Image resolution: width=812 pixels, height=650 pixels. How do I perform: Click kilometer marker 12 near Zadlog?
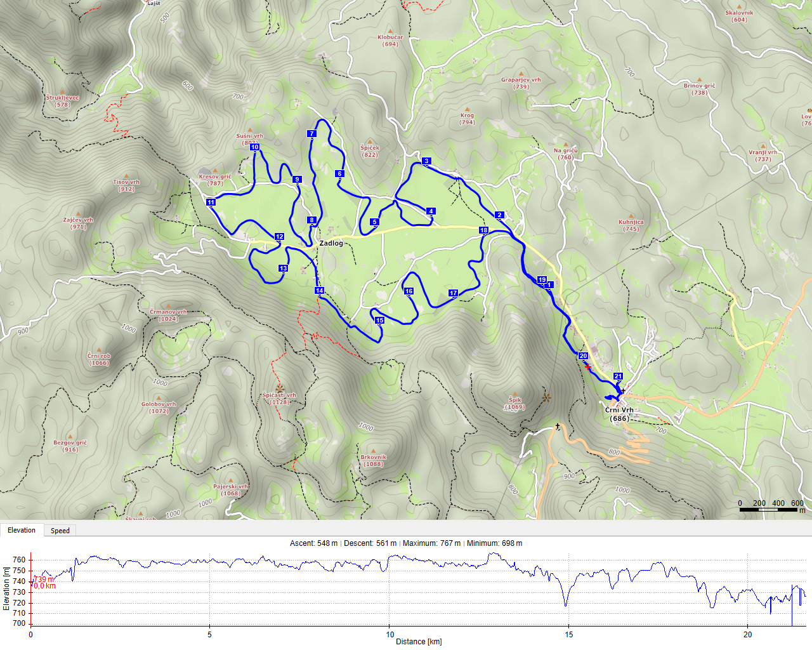coord(279,237)
